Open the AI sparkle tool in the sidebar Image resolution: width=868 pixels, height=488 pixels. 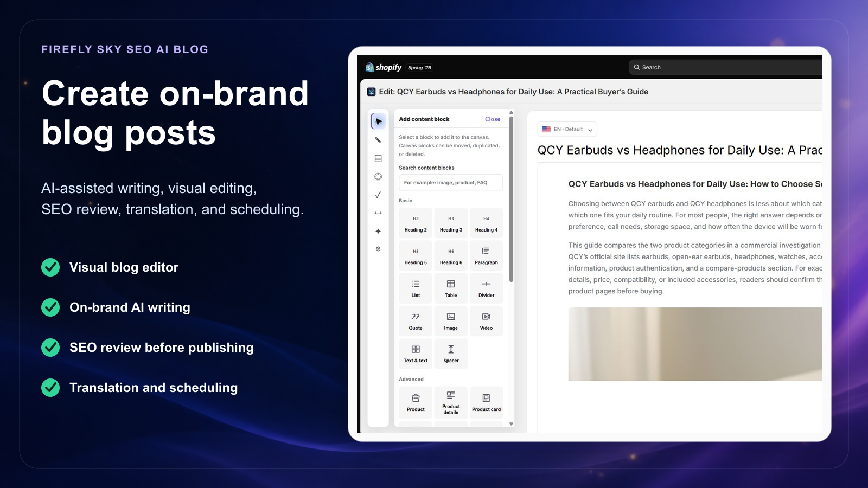point(378,231)
